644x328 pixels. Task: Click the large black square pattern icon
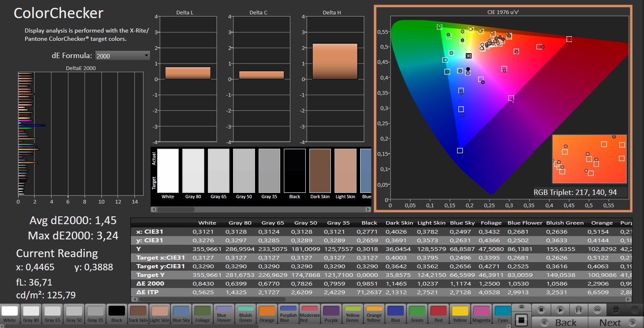point(521,320)
